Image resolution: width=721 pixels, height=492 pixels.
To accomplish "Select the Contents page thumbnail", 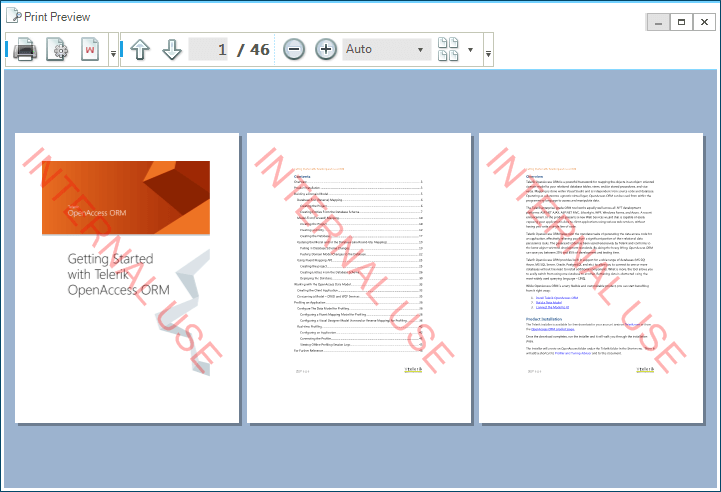I will [359, 278].
